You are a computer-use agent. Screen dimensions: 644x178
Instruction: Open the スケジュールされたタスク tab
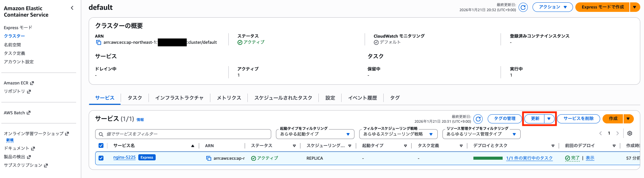tap(283, 98)
